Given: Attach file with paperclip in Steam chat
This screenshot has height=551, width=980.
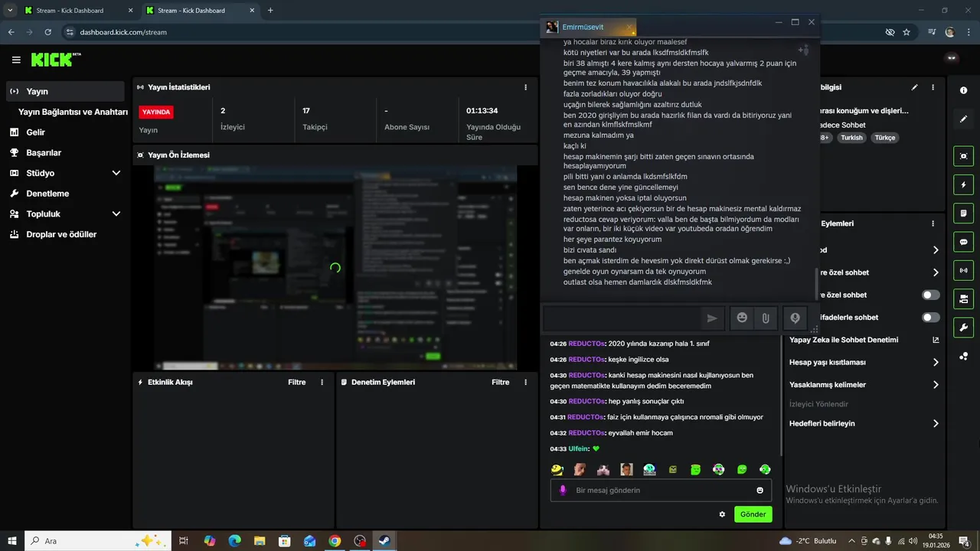Looking at the screenshot, I should (766, 318).
